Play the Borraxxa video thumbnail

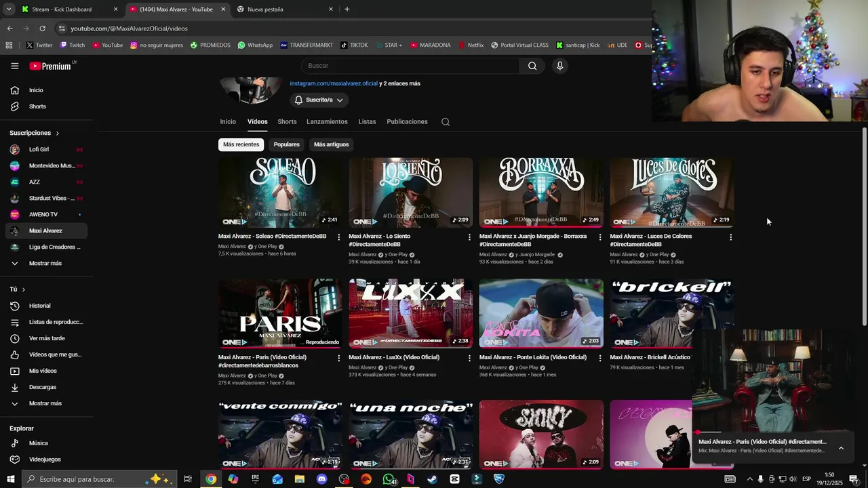541,192
